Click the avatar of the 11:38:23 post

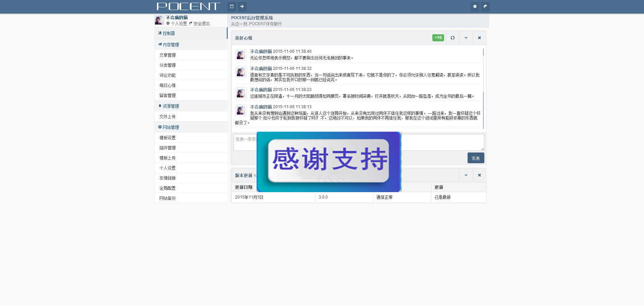240,93
